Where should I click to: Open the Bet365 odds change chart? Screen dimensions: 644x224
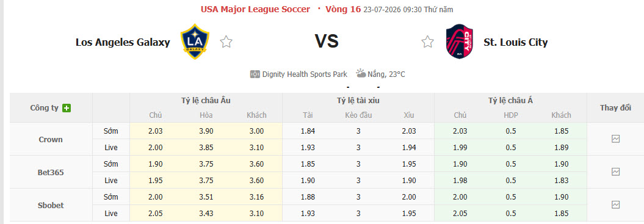615,172
